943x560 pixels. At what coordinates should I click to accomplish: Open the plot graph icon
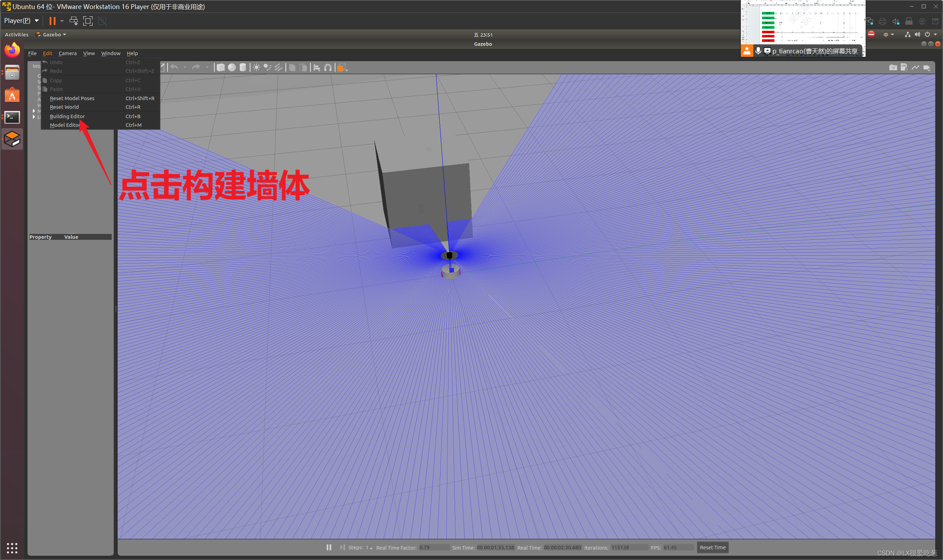pyautogui.click(x=916, y=68)
